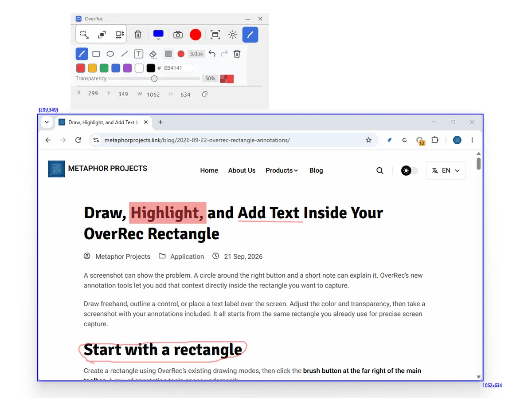
Task: Click the fullscreen capture frame icon
Action: click(215, 35)
